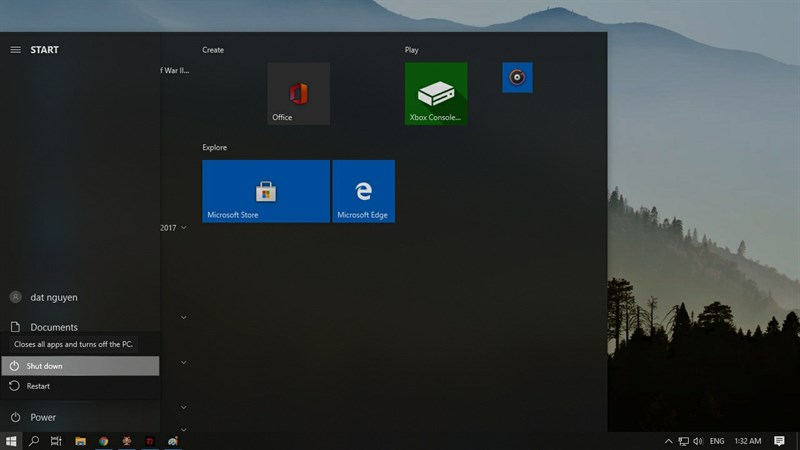800x450 pixels.
Task: Open File Explorer from taskbar
Action: point(80,441)
